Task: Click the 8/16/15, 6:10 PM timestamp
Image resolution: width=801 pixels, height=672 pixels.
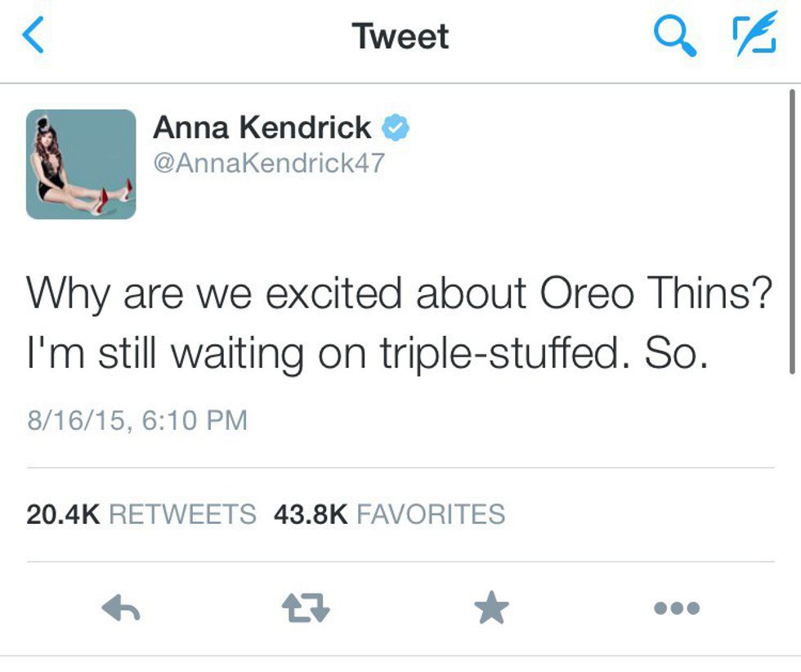Action: point(136,420)
